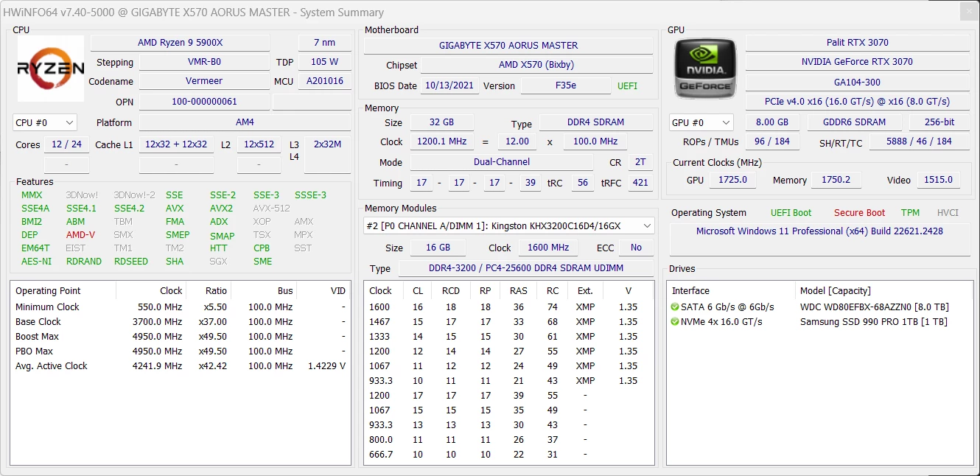
Task: Click the memory size 32 GB field
Action: pyautogui.click(x=441, y=122)
